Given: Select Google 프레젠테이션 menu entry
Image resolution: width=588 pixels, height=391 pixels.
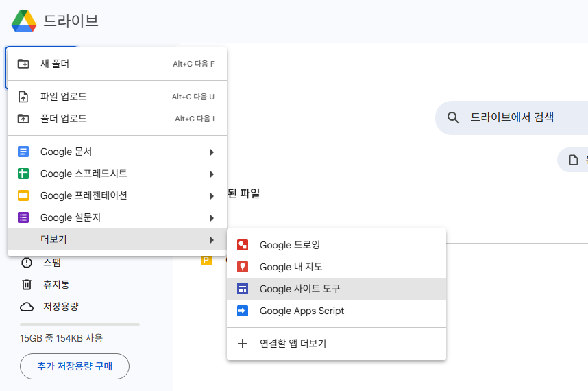Looking at the screenshot, I should tap(117, 195).
